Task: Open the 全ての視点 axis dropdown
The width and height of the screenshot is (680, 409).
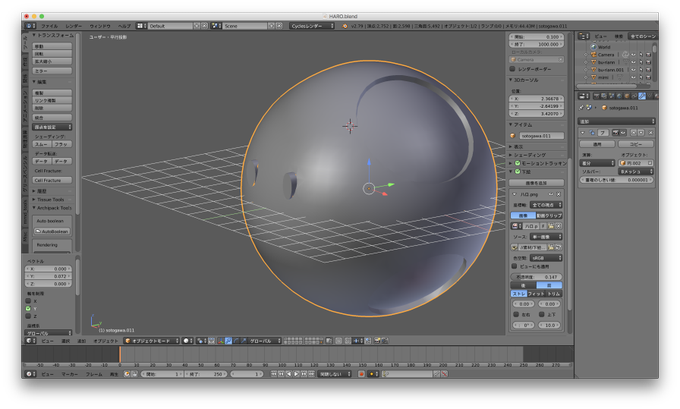Action: pyautogui.click(x=546, y=205)
